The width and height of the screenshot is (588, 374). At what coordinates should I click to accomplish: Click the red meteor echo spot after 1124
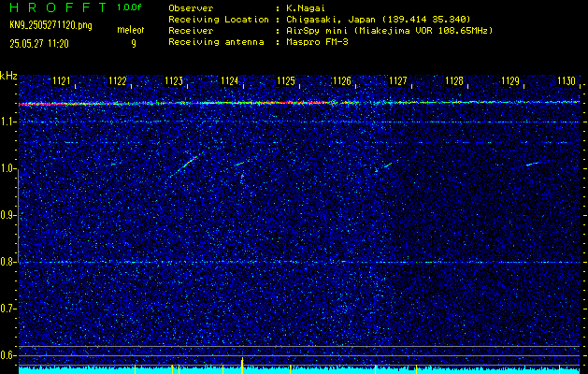pyautogui.click(x=242, y=176)
